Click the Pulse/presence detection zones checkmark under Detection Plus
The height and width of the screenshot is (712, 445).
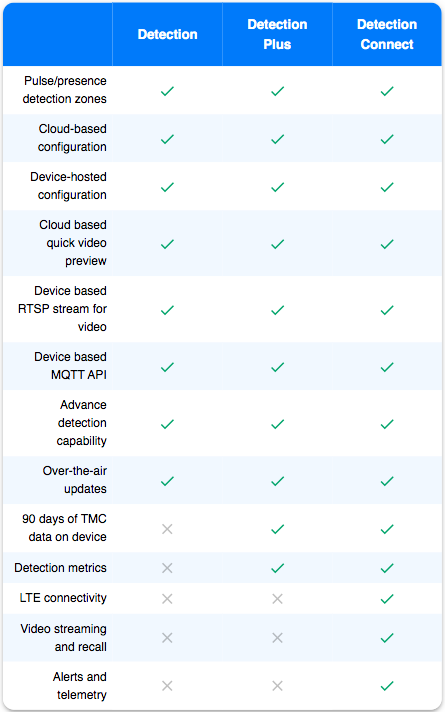pos(277,91)
